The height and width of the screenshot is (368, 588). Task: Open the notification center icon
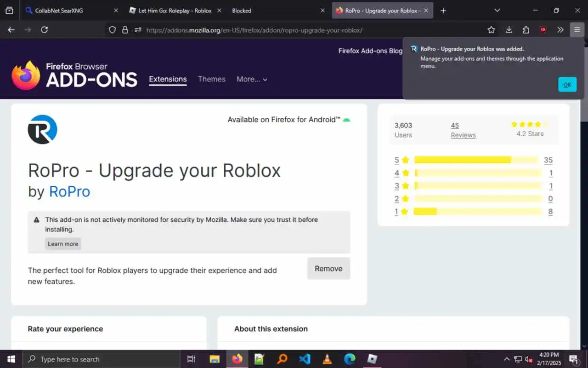tap(573, 359)
